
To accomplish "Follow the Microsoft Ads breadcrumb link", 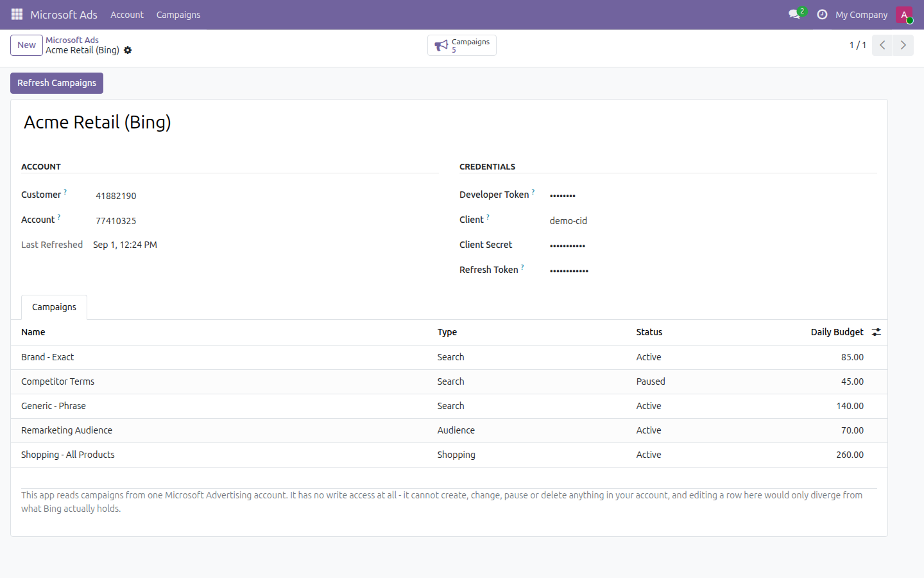I will click(72, 40).
